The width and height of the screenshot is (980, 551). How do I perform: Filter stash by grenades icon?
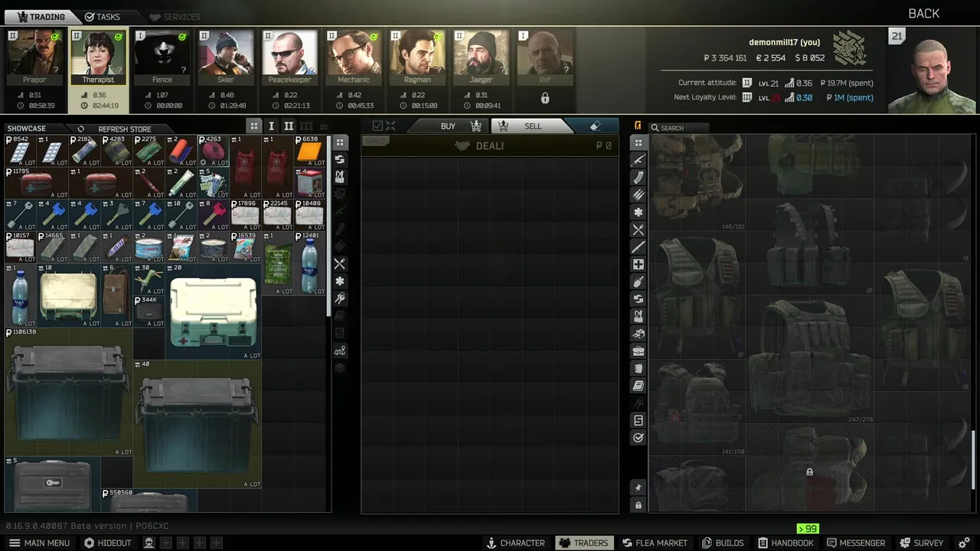click(639, 282)
